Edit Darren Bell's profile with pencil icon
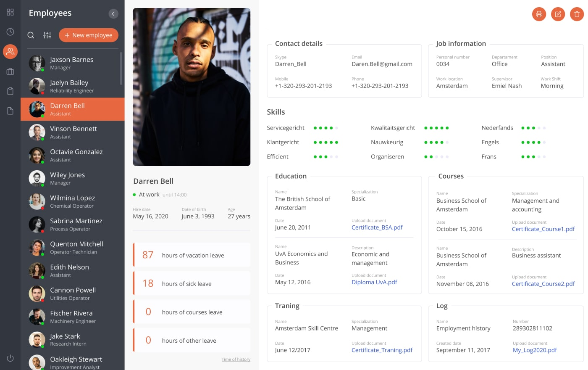The width and height of the screenshot is (588, 370). click(558, 14)
